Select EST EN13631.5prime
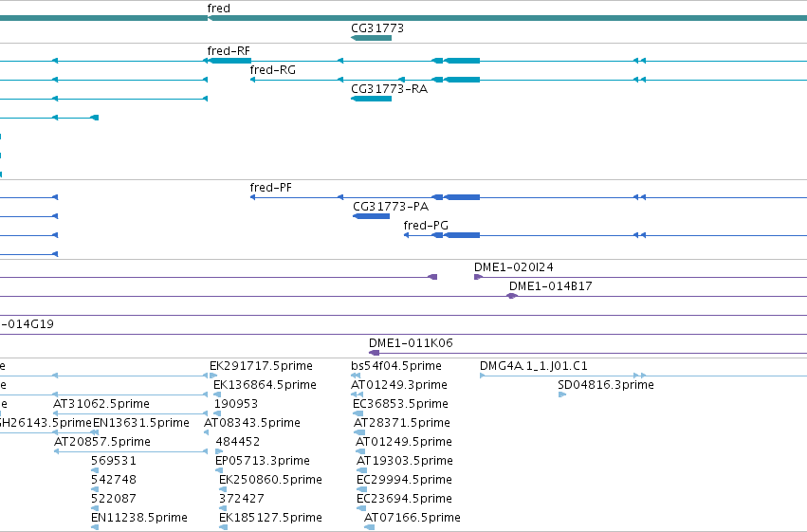807x532 pixels. pos(141,423)
